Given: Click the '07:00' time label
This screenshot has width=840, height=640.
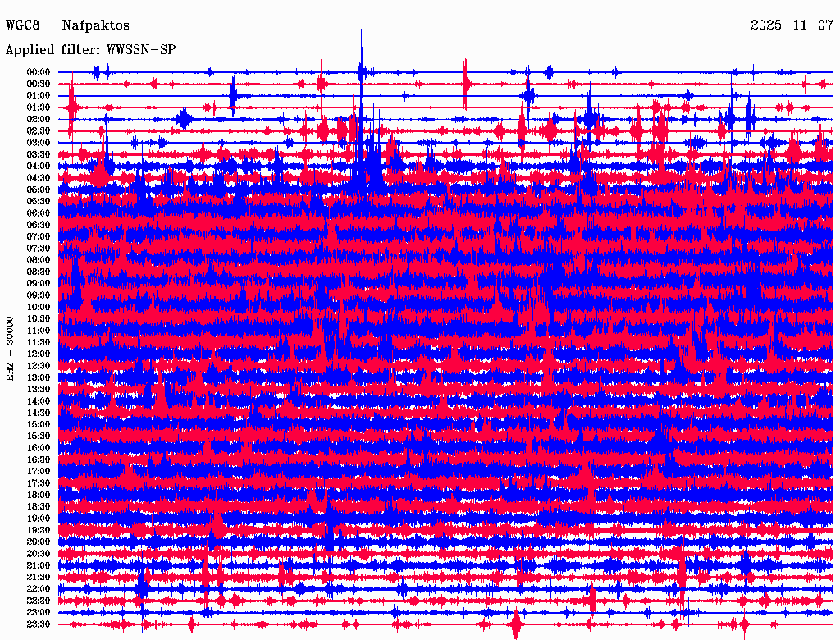Looking at the screenshot, I should [39, 237].
